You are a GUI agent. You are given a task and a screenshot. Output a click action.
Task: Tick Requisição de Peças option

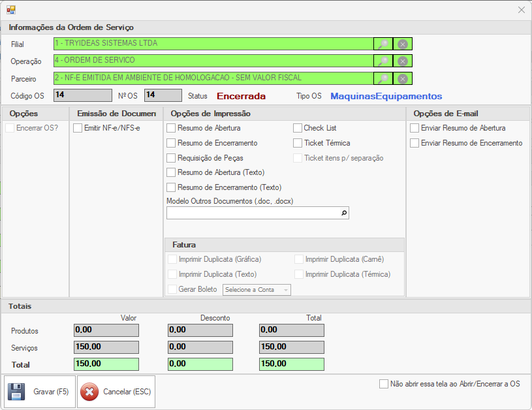[171, 158]
